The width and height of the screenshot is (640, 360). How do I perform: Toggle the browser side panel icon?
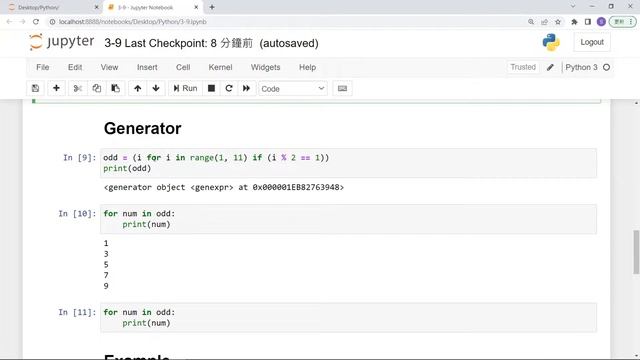pyautogui.click(x=588, y=22)
